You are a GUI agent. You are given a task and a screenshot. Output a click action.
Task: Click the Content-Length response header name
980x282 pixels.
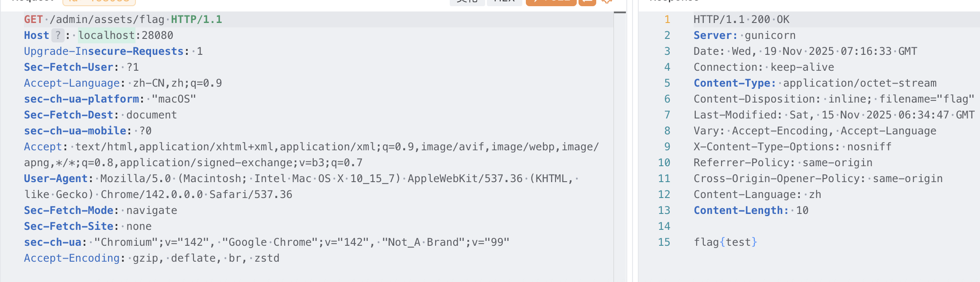coord(741,210)
